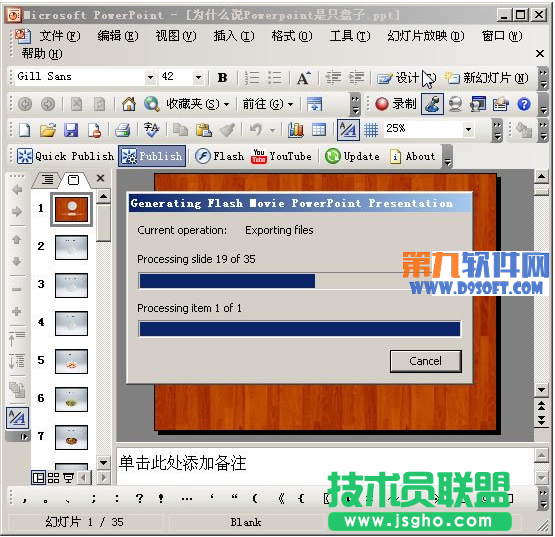The image size is (555, 537).
Task: Run the spelling check
Action: click(151, 130)
